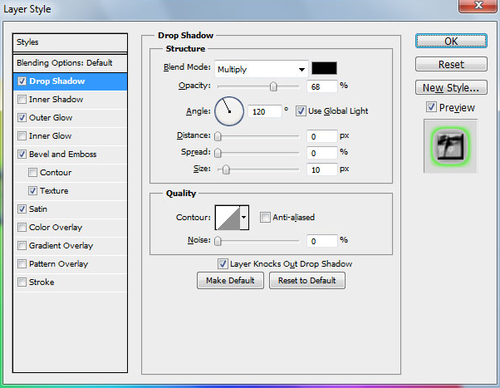The image size is (500, 388).
Task: Tick the Contour checkbox under Bevel and Emboss
Action: coord(33,172)
